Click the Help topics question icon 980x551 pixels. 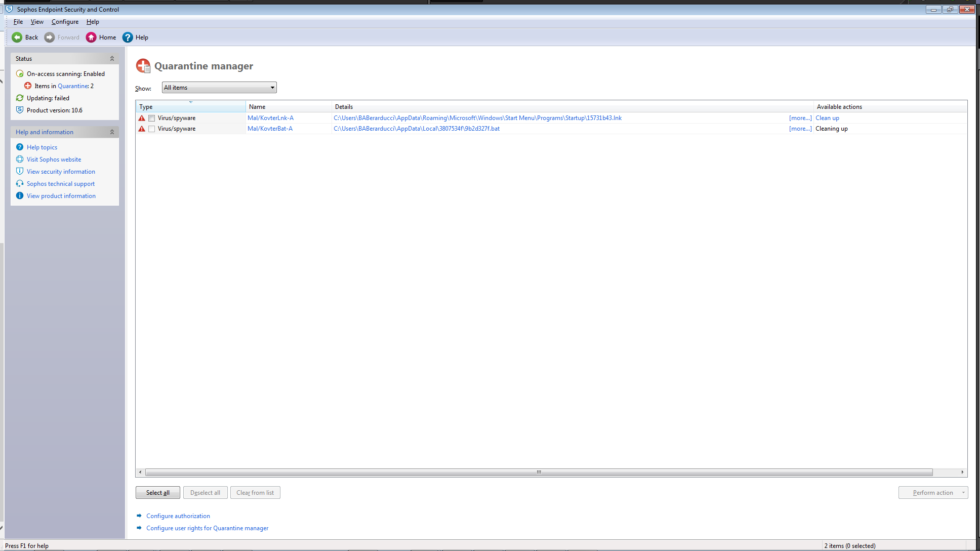(x=20, y=147)
